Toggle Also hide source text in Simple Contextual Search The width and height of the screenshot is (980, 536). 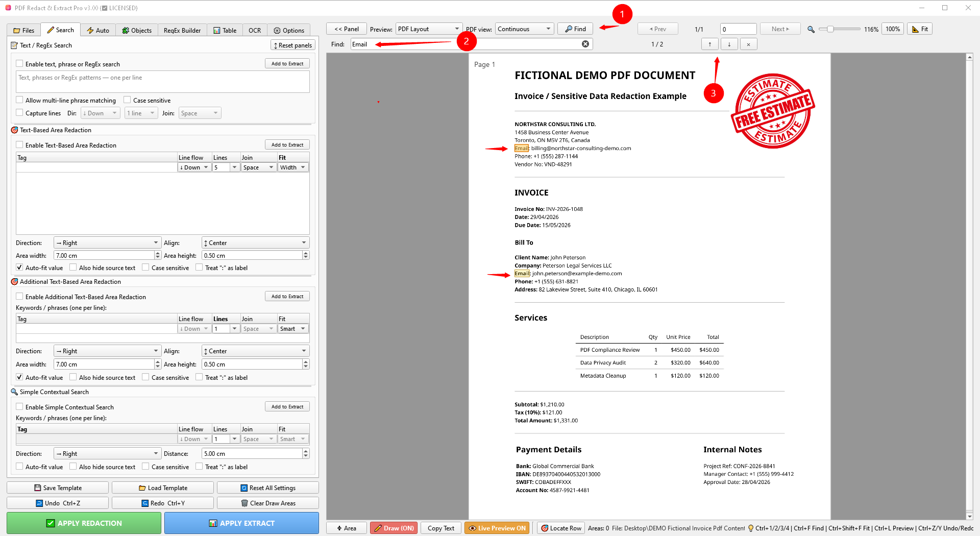[73, 467]
